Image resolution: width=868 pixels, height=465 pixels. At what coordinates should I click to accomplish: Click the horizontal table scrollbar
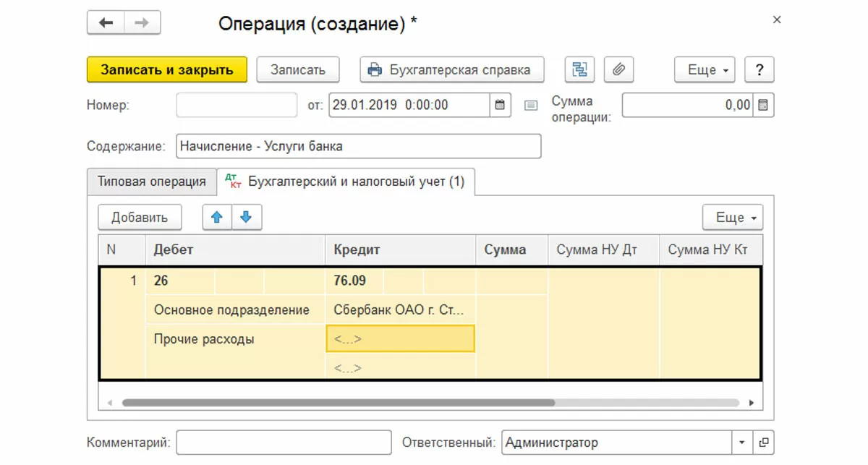point(338,403)
